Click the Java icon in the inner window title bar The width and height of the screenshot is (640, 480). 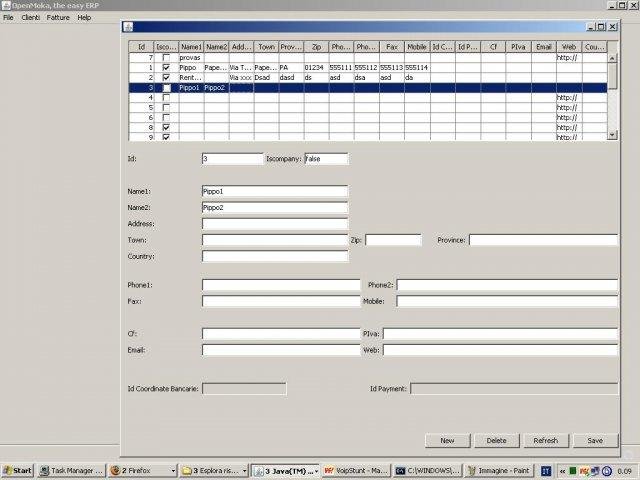(128, 27)
